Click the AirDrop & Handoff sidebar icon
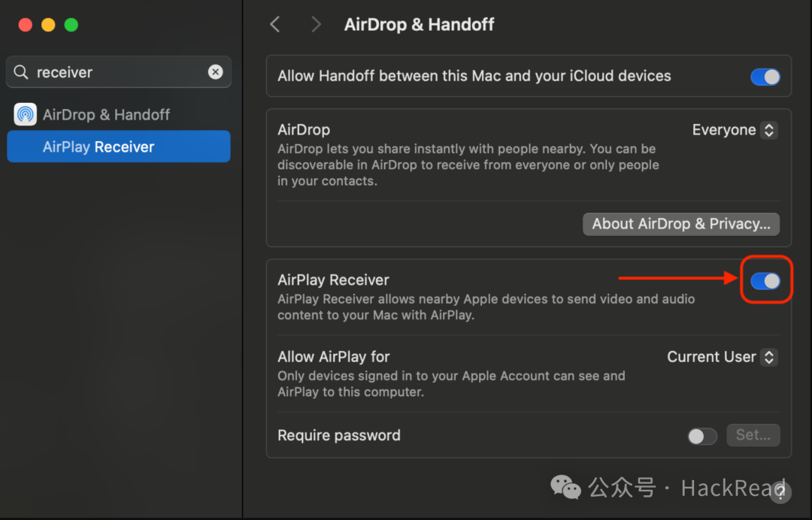The width and height of the screenshot is (812, 520). 26,114
